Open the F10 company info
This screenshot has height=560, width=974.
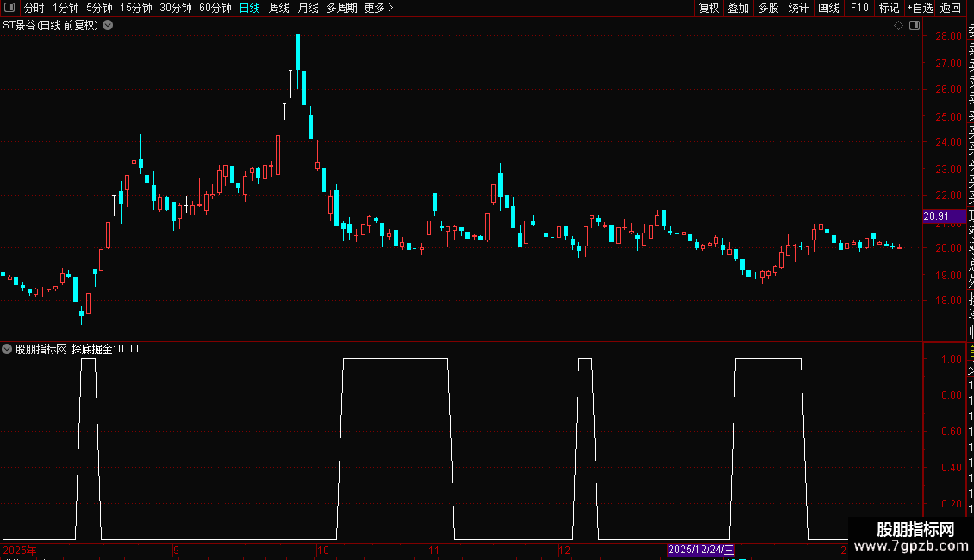point(859,8)
